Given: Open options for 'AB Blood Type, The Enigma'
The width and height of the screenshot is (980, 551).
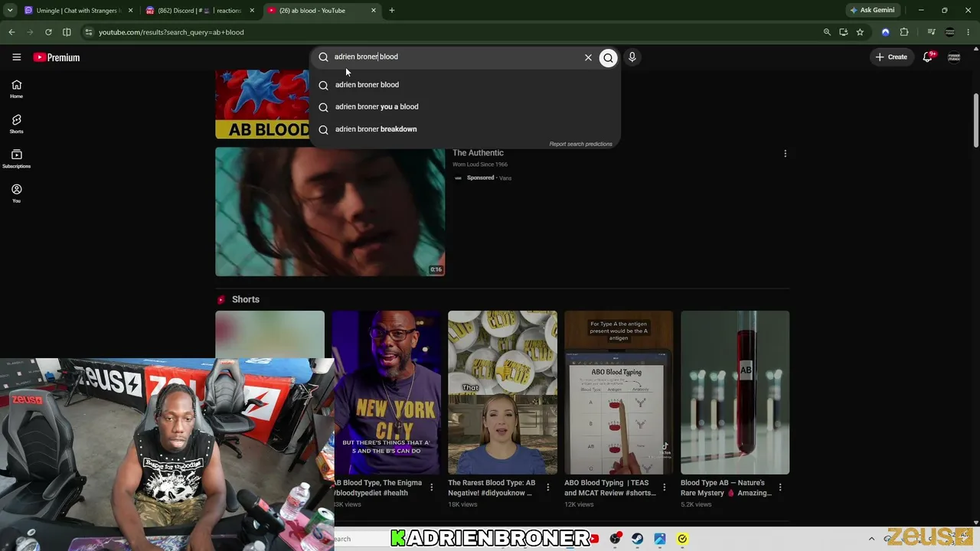Looking at the screenshot, I should [431, 487].
